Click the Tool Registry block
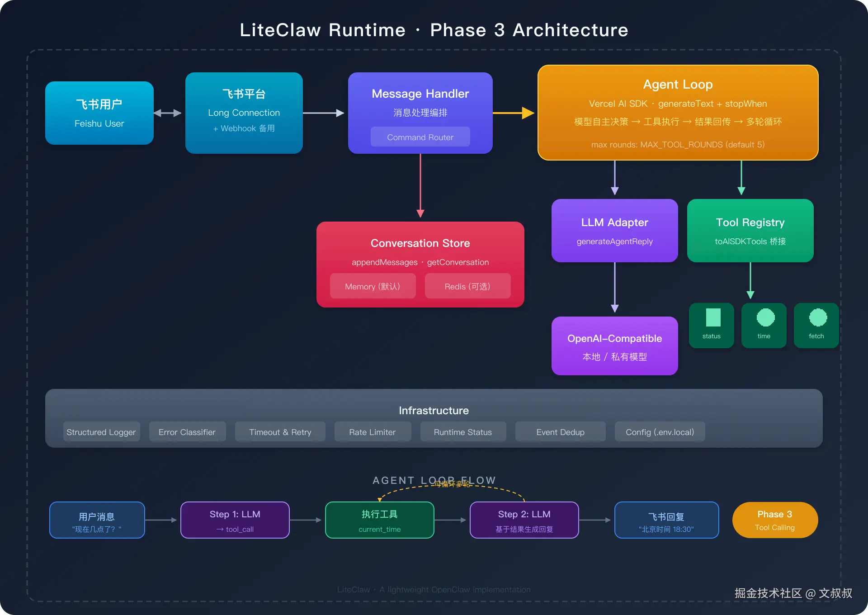868x615 pixels. coord(750,231)
